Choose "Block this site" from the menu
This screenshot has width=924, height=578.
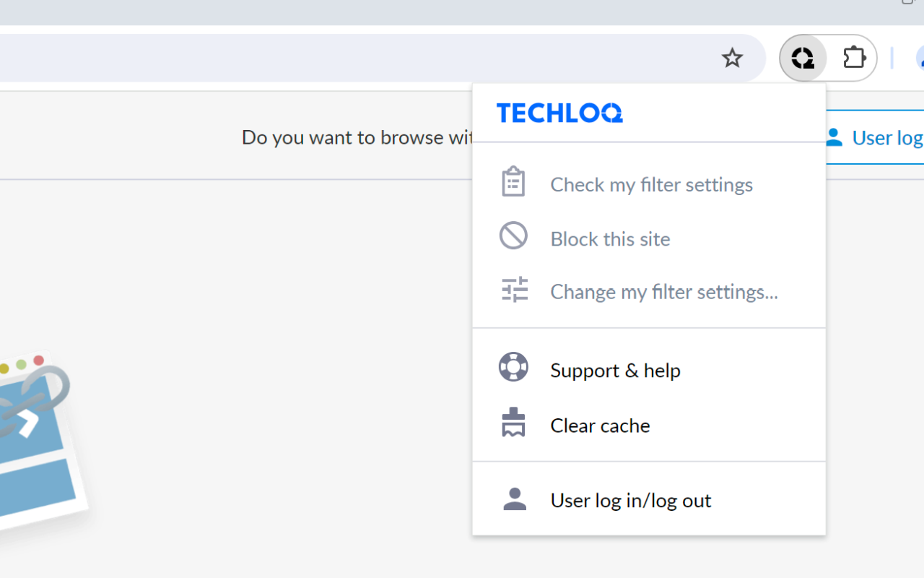(x=610, y=238)
